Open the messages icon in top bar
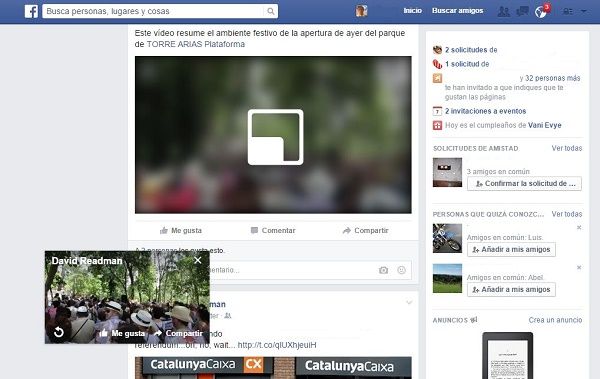600x379 pixels. tap(522, 11)
